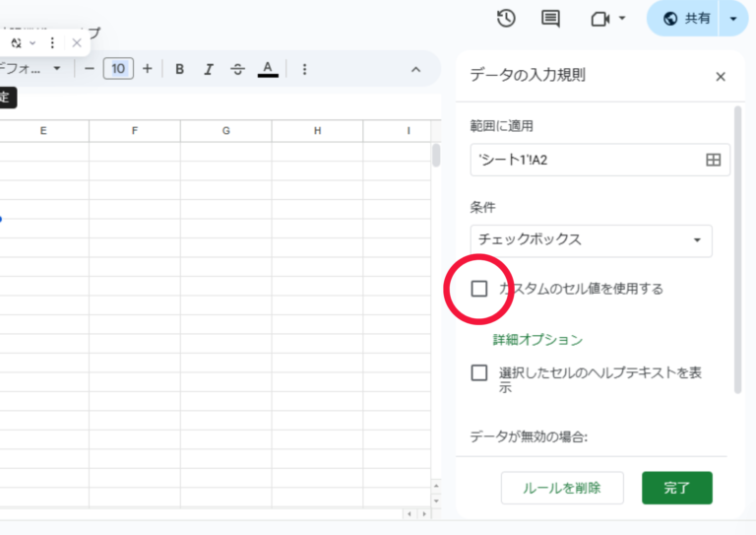The width and height of the screenshot is (756, 535).
Task: Open the チェックボックス condition dropdown
Action: coord(591,239)
